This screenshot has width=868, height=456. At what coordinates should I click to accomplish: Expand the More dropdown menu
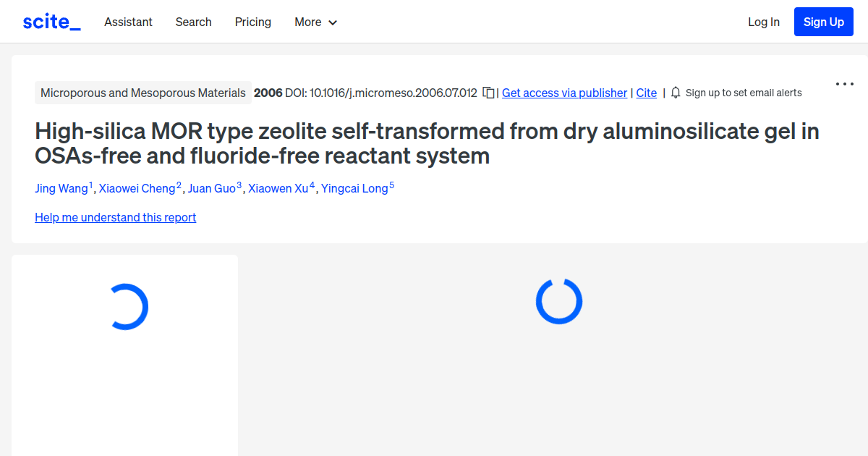coord(316,22)
